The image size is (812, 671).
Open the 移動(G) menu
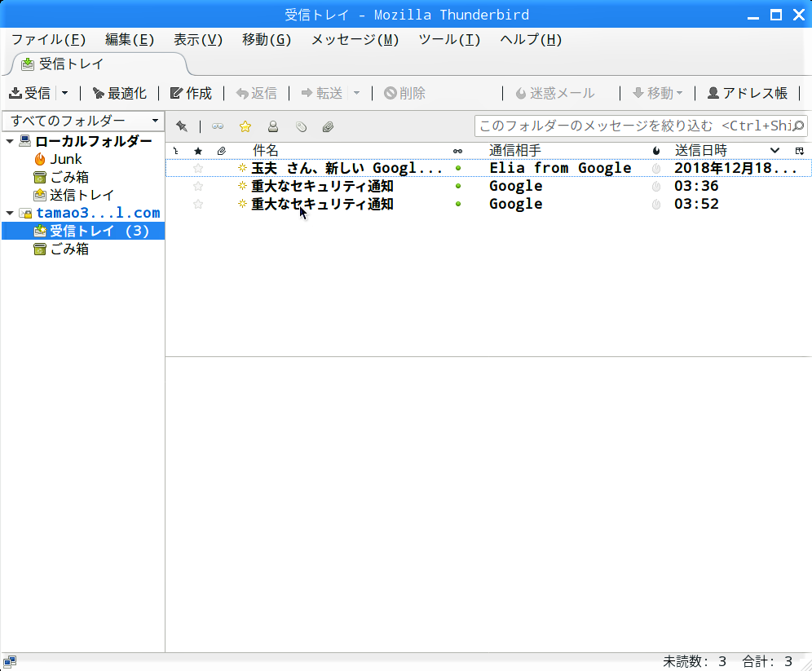pos(267,40)
